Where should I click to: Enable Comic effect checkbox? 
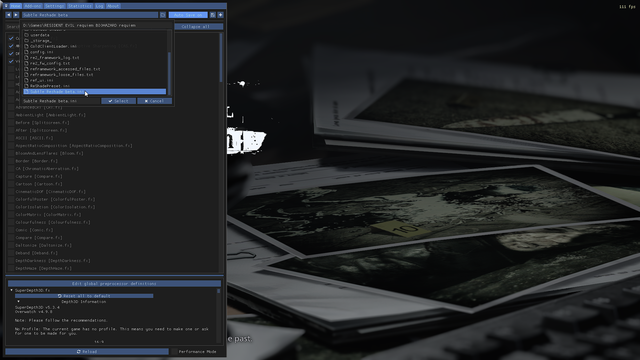pyautogui.click(x=11, y=230)
